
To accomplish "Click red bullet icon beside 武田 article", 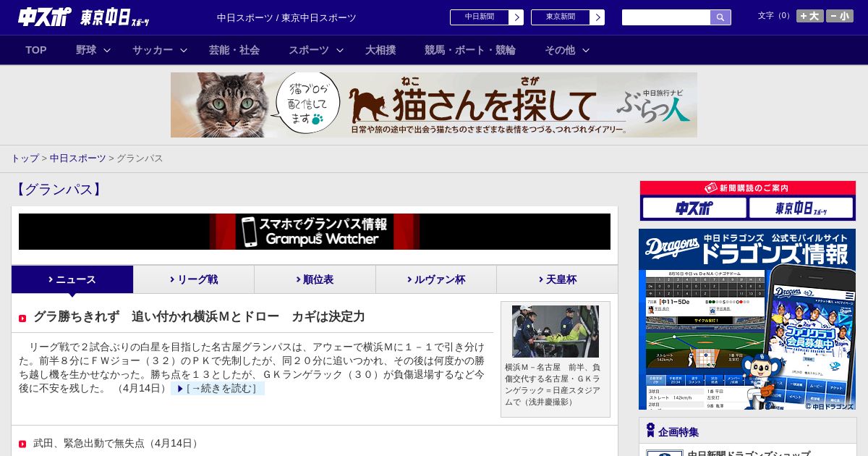I will click(x=22, y=444).
